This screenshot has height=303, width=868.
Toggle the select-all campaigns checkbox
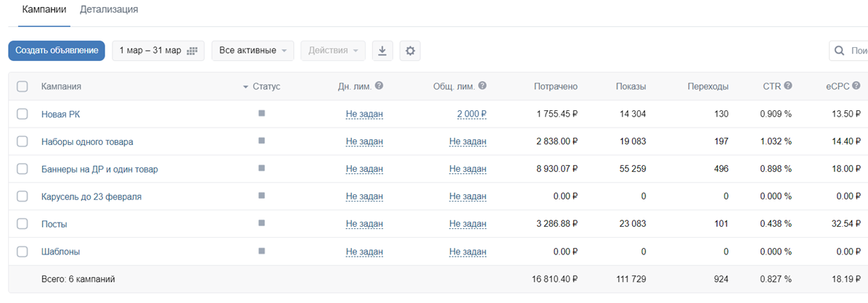click(22, 87)
